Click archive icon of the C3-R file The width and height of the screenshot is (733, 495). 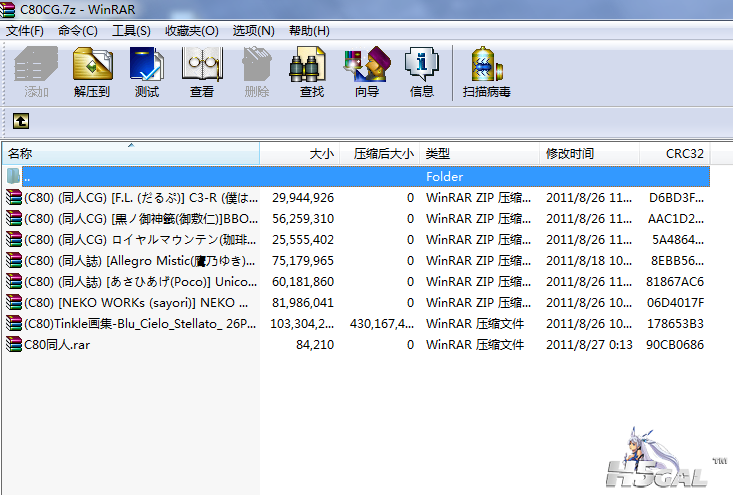click(x=14, y=197)
